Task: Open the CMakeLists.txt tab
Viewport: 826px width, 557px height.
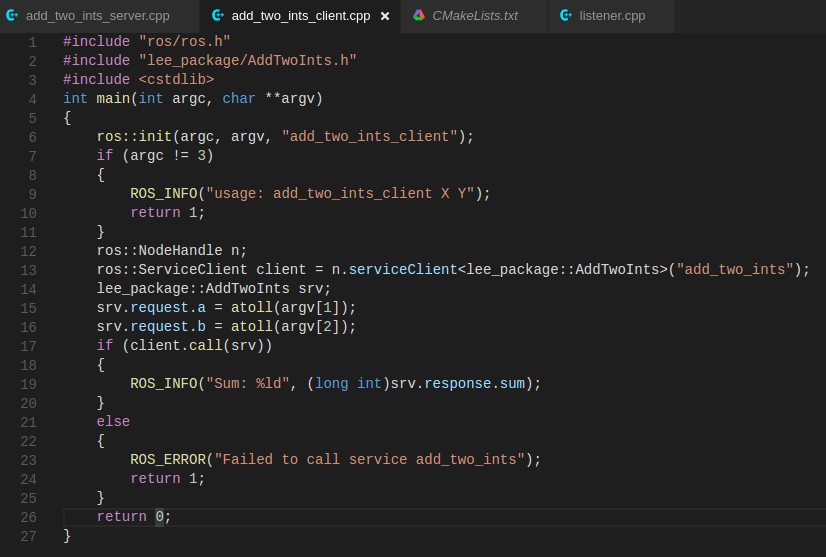Action: [475, 16]
